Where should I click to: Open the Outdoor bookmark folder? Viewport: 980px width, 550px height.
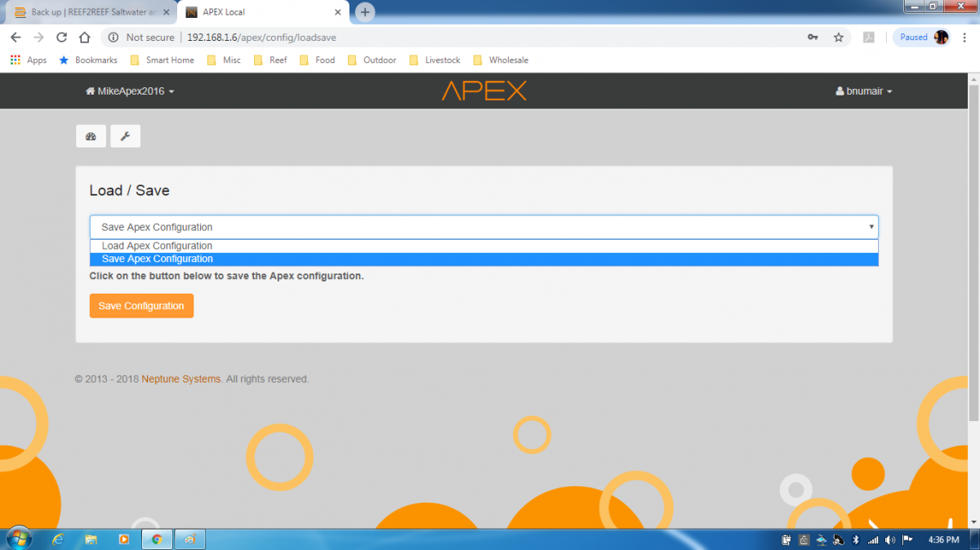372,60
